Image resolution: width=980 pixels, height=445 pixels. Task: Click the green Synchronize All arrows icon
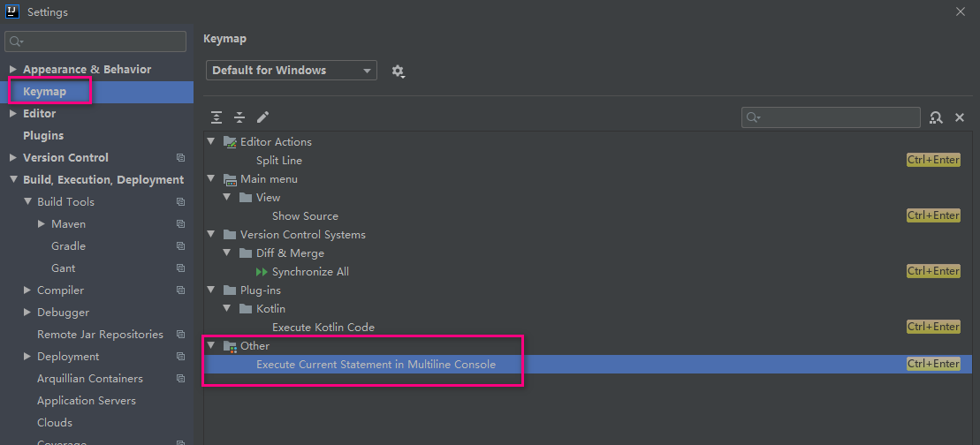point(262,272)
